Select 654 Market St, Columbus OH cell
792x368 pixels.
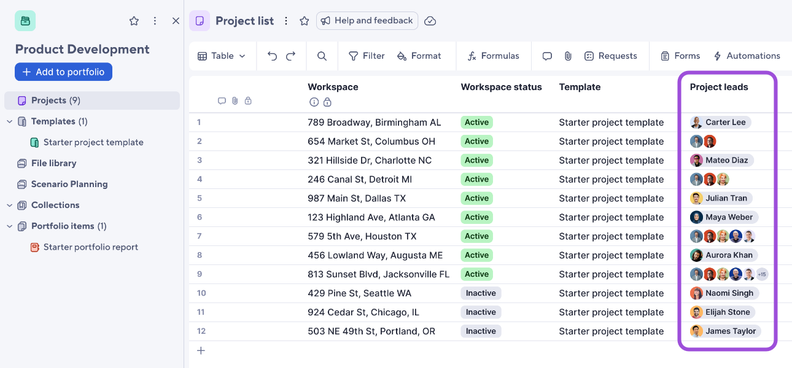pos(371,141)
